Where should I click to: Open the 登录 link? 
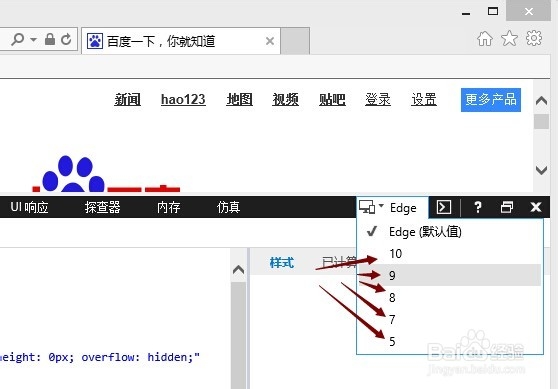pos(378,99)
